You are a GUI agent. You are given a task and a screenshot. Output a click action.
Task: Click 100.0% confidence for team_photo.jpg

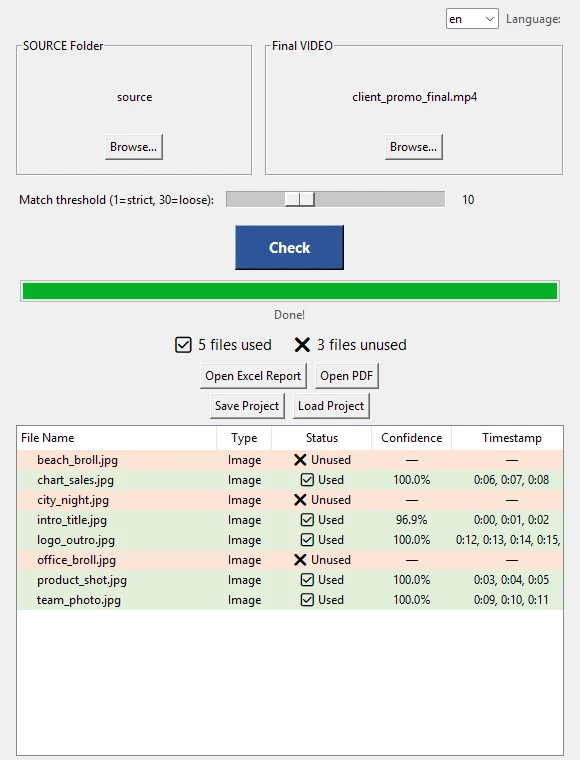click(411, 600)
